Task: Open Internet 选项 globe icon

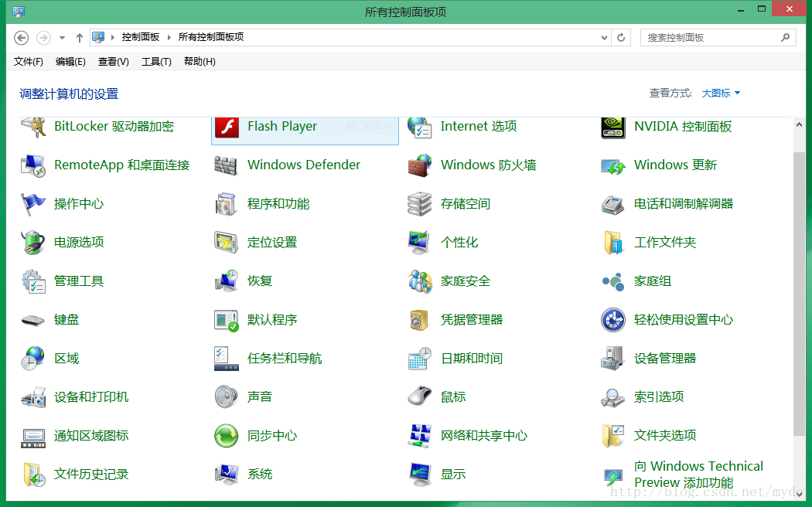Action: pyautogui.click(x=419, y=128)
